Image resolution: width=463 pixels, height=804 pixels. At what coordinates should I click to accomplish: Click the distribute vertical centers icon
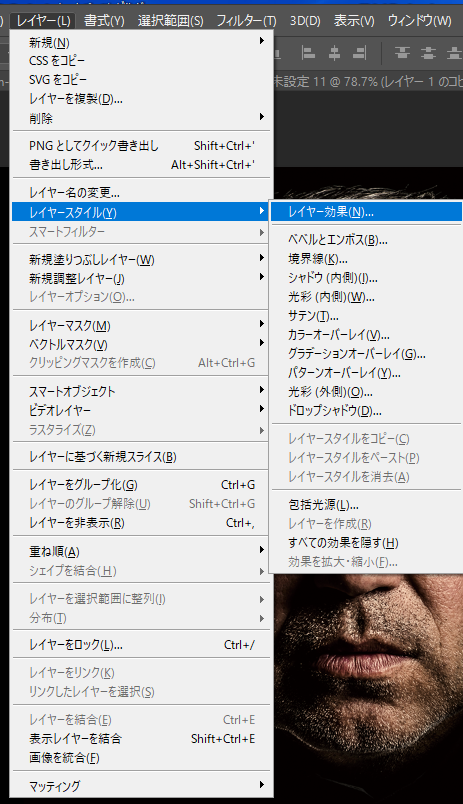tap(428, 53)
